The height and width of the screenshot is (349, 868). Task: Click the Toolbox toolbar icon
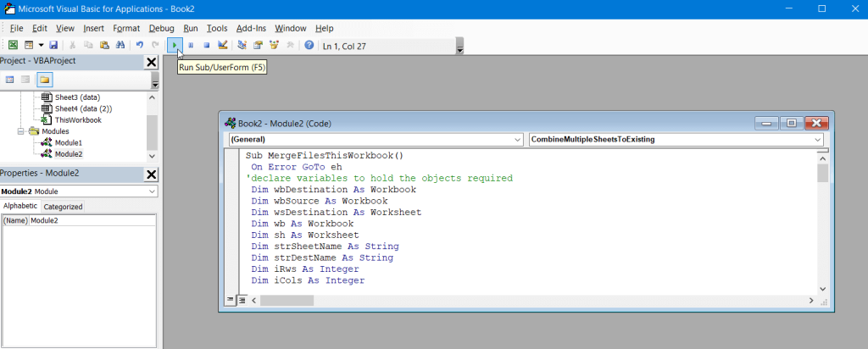coord(290,46)
